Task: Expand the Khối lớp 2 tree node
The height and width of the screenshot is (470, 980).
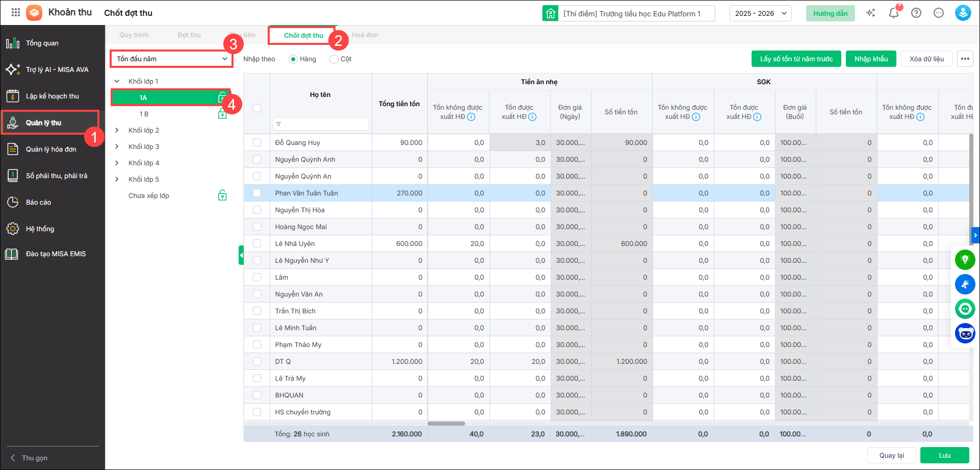Action: [x=117, y=130]
